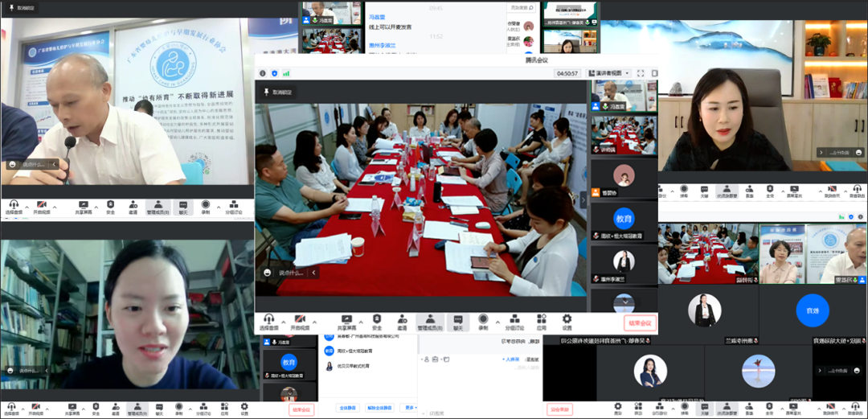This screenshot has width=868, height=419.
Task: Open 分组讨论 in main 腾讯会议 window
Action: click(x=514, y=322)
